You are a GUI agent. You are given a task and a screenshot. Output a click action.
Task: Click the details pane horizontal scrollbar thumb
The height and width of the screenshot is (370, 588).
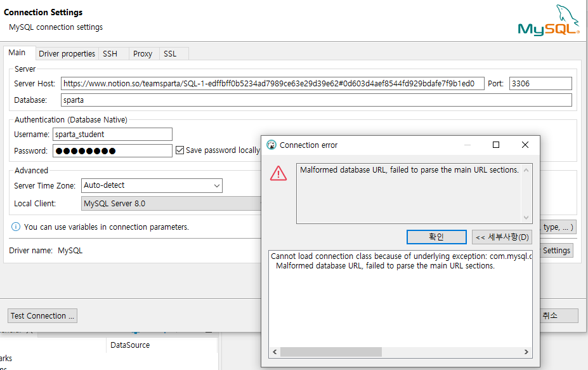[x=331, y=352]
